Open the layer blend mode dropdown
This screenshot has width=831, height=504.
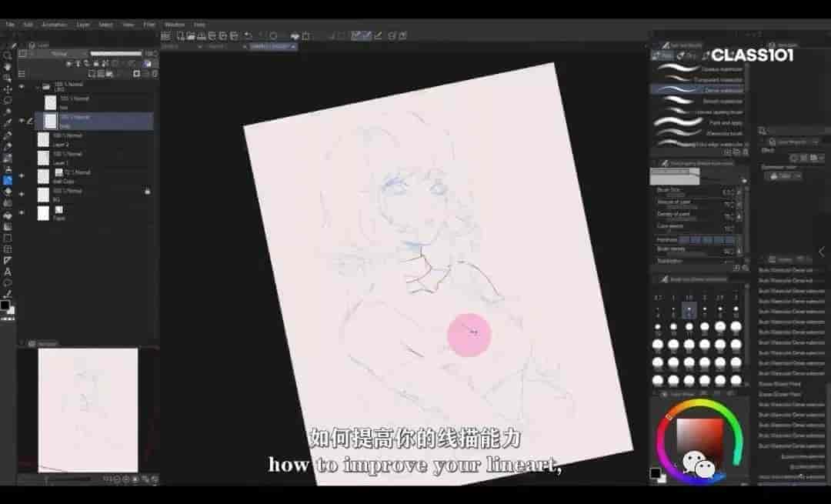[x=58, y=54]
